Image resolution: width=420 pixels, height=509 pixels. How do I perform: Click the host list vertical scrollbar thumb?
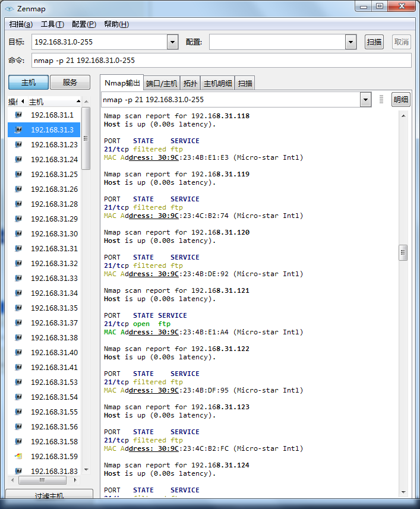pyautogui.click(x=86, y=138)
